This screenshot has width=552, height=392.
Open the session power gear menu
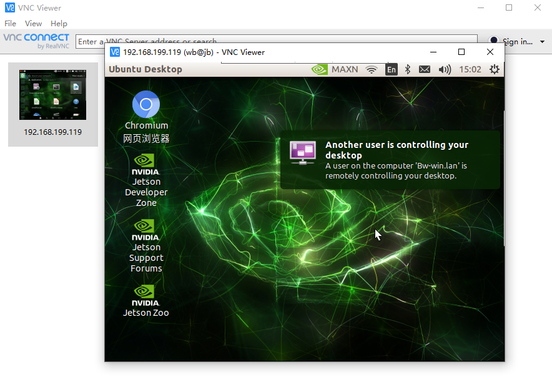[495, 69]
